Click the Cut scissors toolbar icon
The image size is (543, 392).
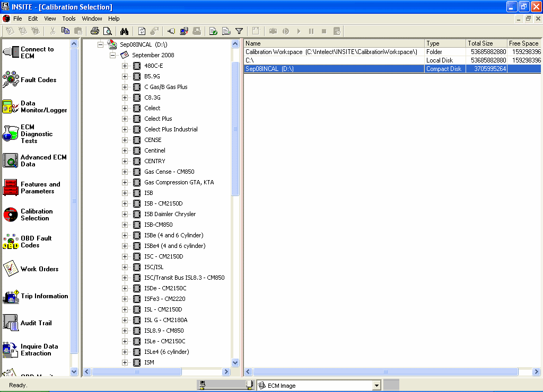(52, 31)
